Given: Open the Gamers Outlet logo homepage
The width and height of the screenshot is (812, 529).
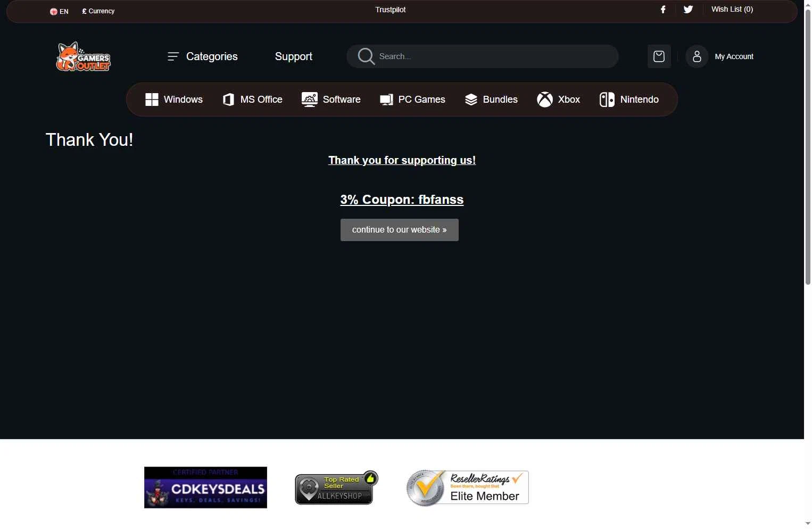Looking at the screenshot, I should coord(84,56).
